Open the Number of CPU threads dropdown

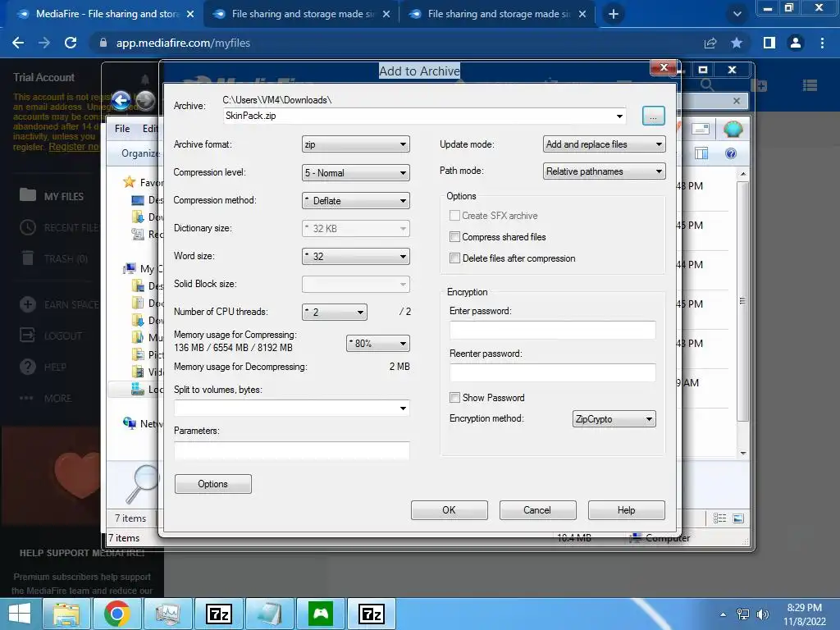(x=335, y=312)
